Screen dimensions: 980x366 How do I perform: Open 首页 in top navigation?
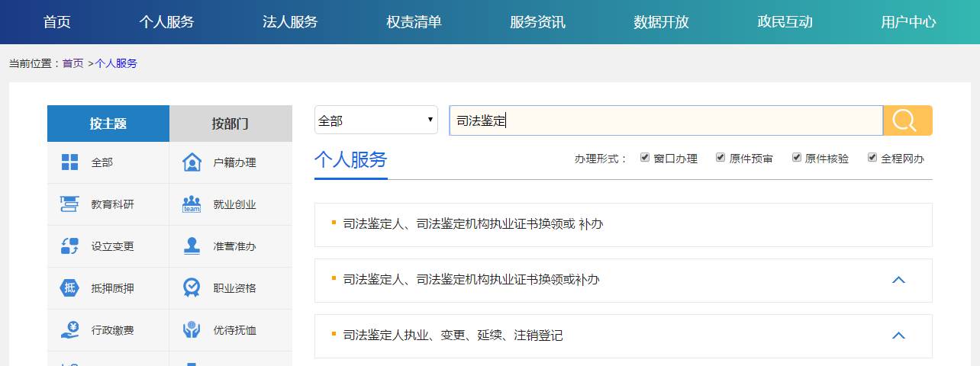[x=57, y=22]
